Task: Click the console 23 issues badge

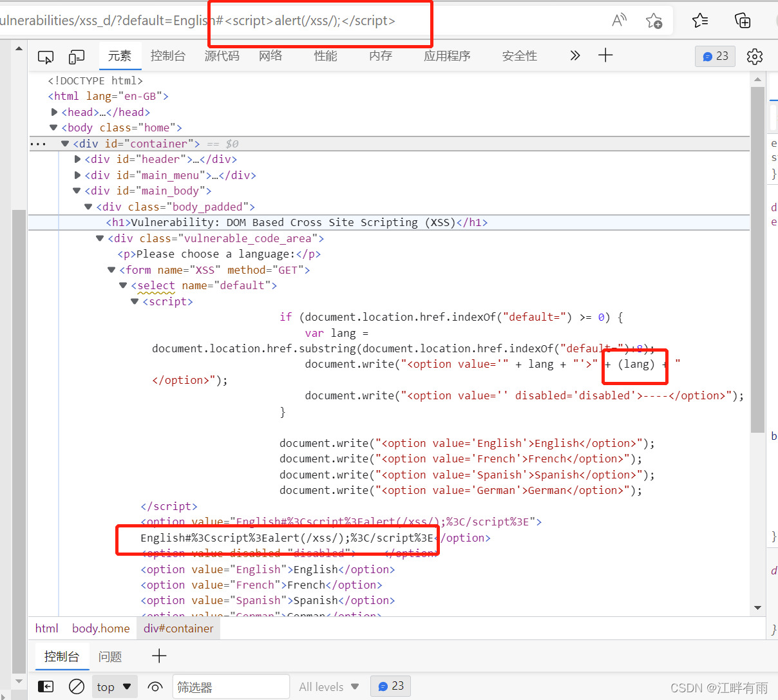Action: coord(391,686)
